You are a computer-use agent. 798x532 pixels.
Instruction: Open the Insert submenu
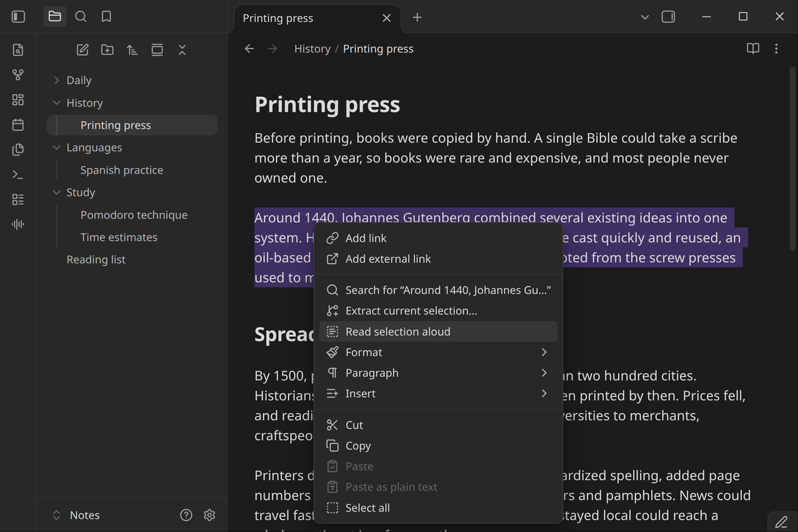pyautogui.click(x=438, y=394)
